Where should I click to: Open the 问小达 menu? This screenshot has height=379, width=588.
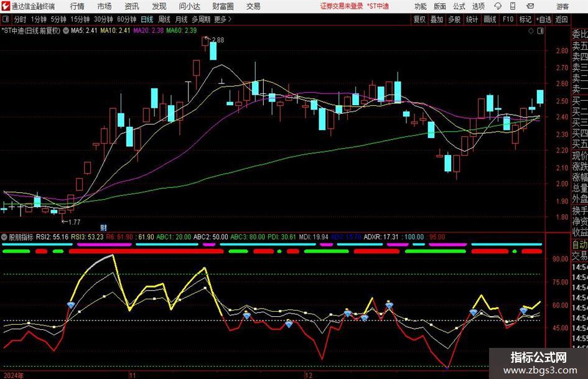(x=189, y=6)
